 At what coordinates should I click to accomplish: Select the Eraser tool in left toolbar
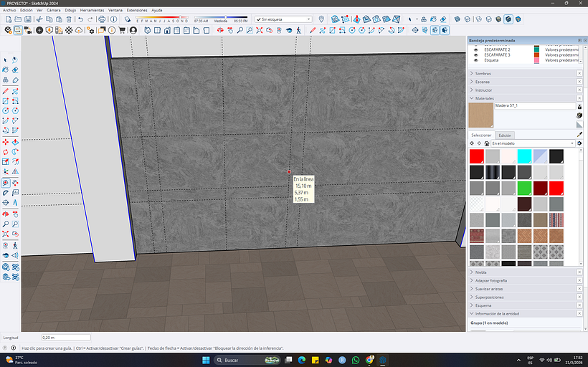[15, 70]
